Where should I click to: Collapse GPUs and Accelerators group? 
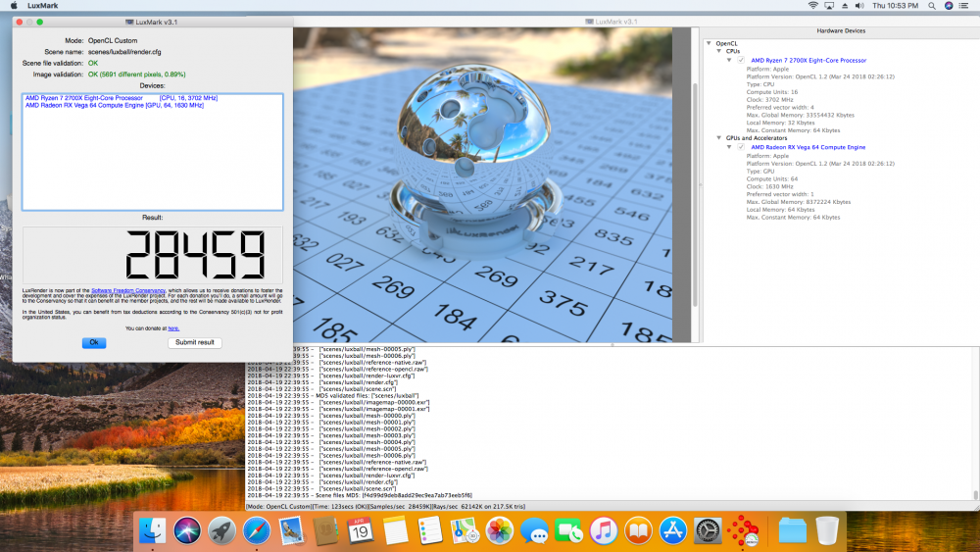[x=718, y=138]
